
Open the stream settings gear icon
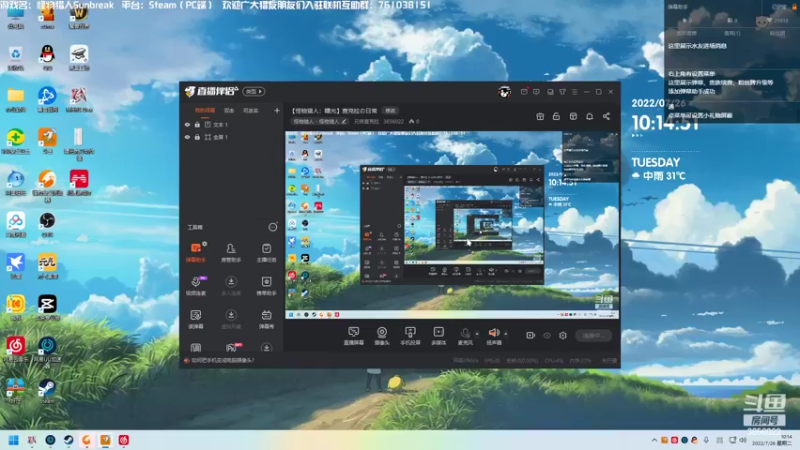pyautogui.click(x=563, y=335)
